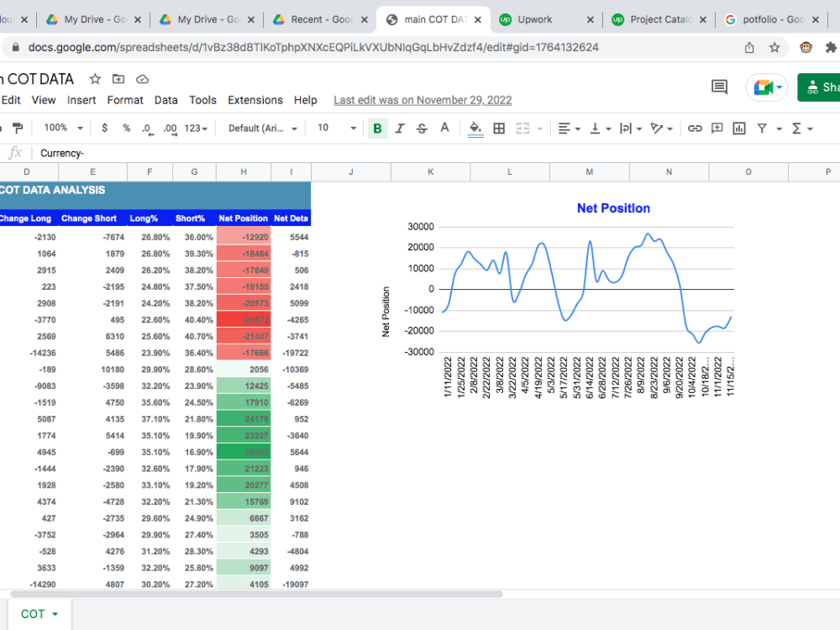Click the monkey extension icon

point(806,48)
